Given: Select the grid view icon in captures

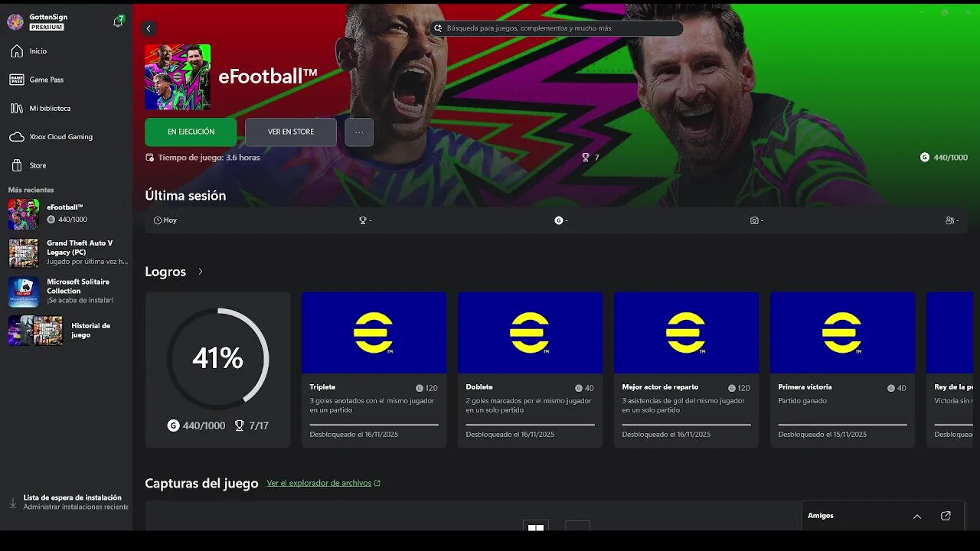Looking at the screenshot, I should tap(536, 527).
